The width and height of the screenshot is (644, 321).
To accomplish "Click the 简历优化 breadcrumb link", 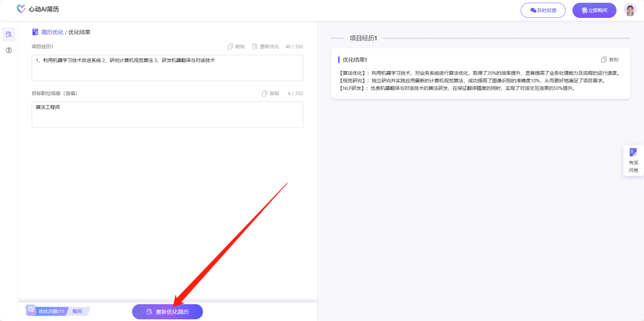I will point(51,32).
